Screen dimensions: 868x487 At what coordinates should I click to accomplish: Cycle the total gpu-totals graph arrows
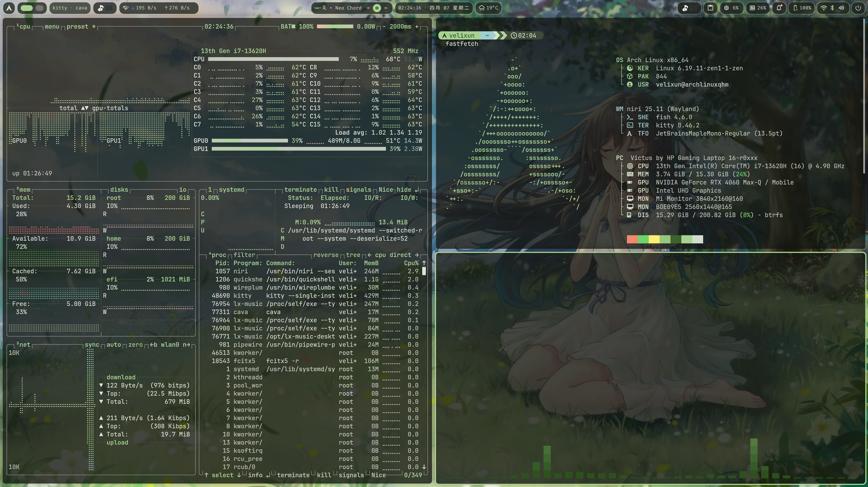85,108
